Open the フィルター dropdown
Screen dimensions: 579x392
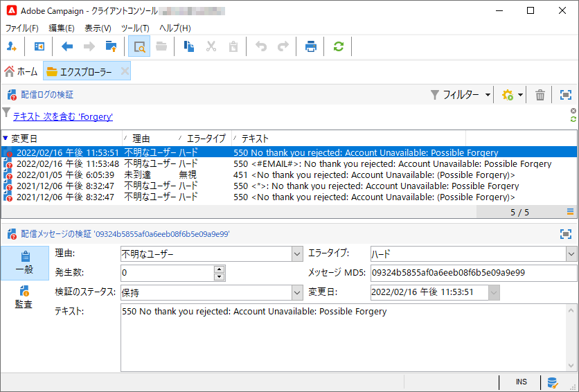[x=461, y=95]
